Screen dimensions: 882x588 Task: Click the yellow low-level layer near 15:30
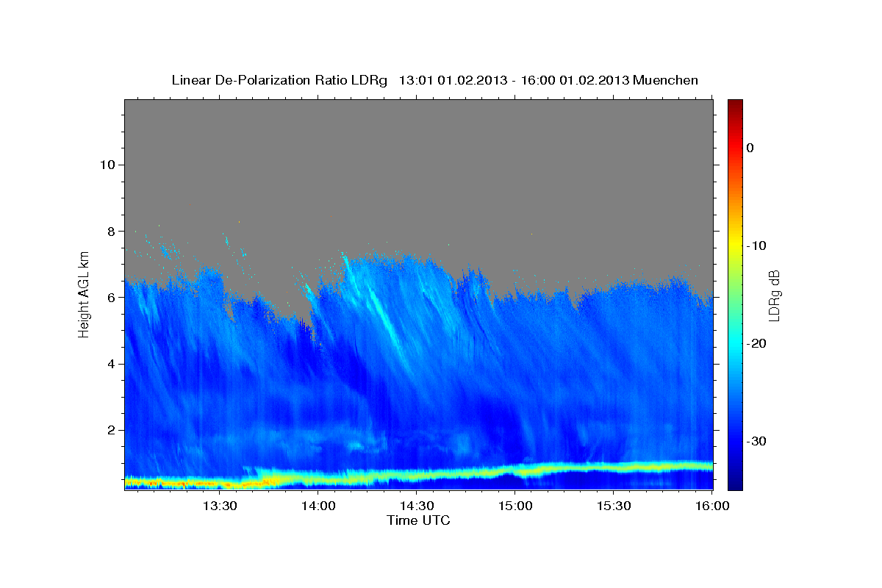pyautogui.click(x=614, y=467)
